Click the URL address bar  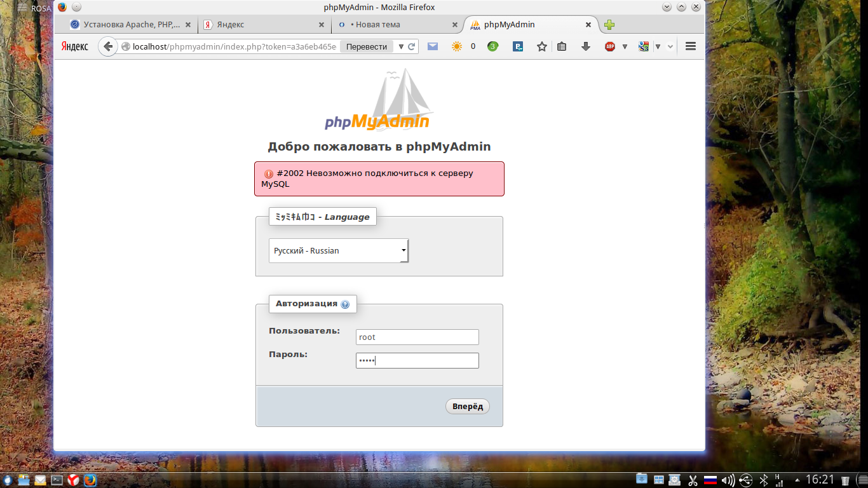[234, 46]
